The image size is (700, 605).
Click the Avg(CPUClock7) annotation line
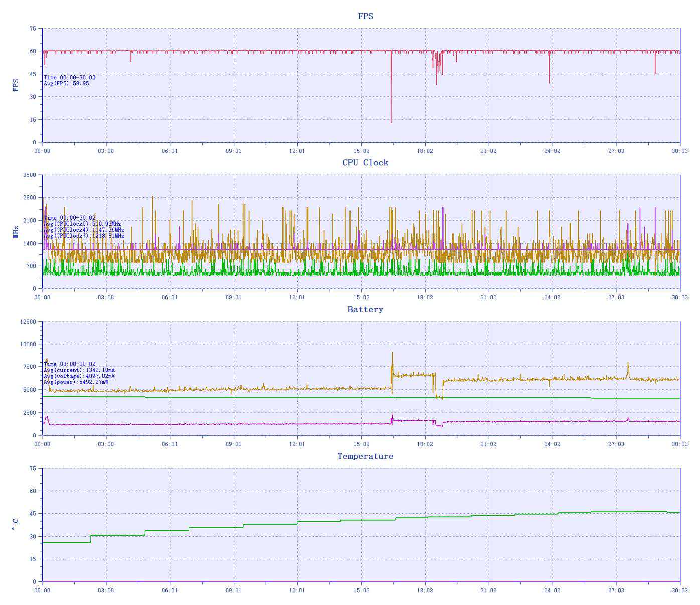(84, 236)
